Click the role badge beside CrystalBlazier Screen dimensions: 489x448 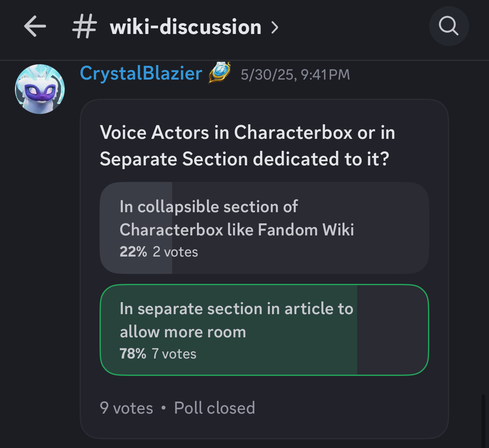pos(220,73)
